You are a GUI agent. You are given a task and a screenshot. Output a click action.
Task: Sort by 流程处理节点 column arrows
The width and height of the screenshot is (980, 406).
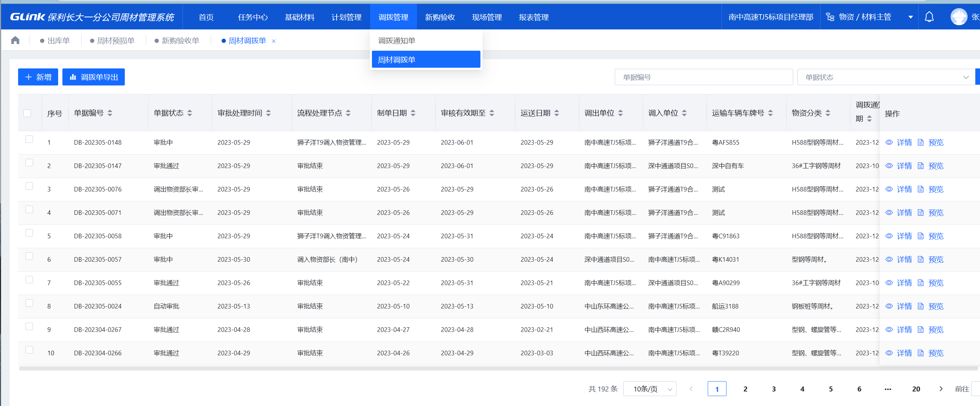pos(349,113)
